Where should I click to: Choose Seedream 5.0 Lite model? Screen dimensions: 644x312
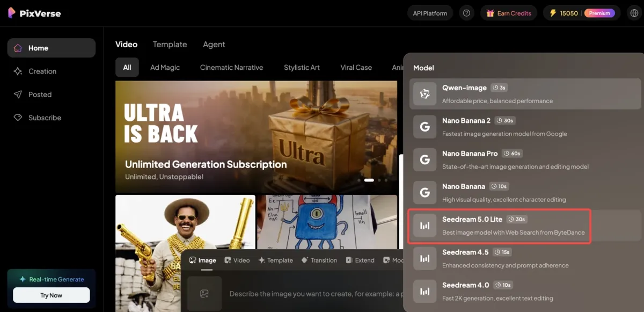tap(499, 226)
